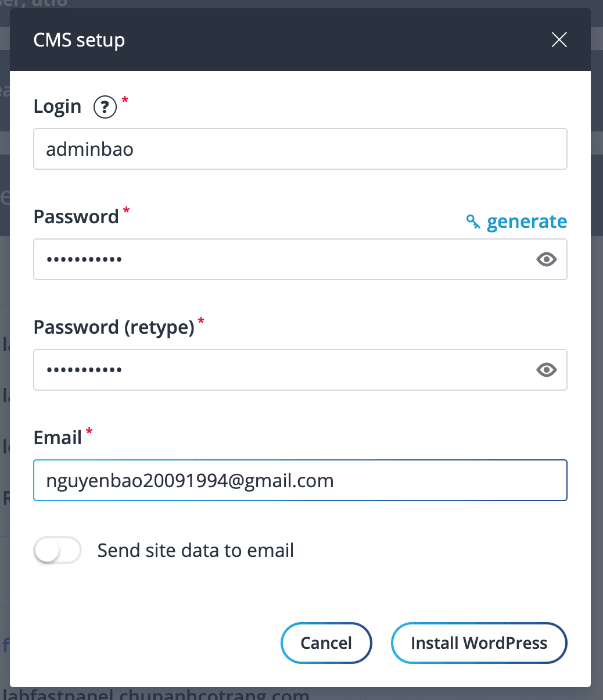Cancel the CMS setup

click(326, 643)
